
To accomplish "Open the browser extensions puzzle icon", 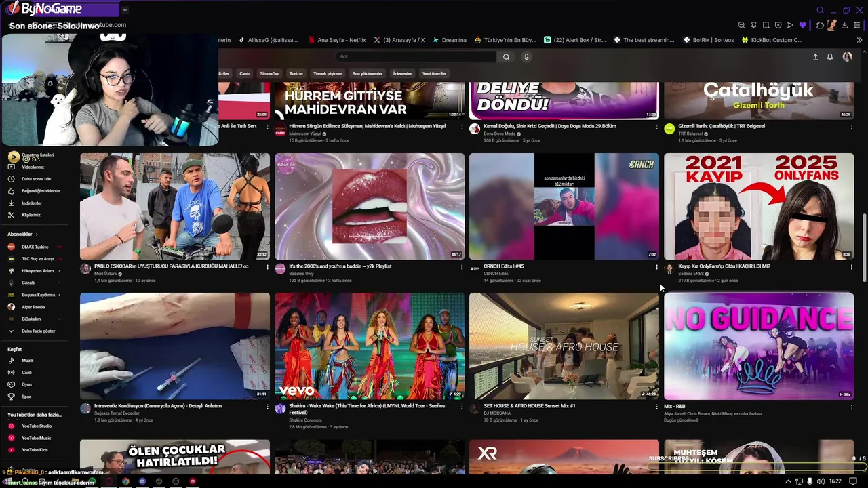I will pos(820,25).
